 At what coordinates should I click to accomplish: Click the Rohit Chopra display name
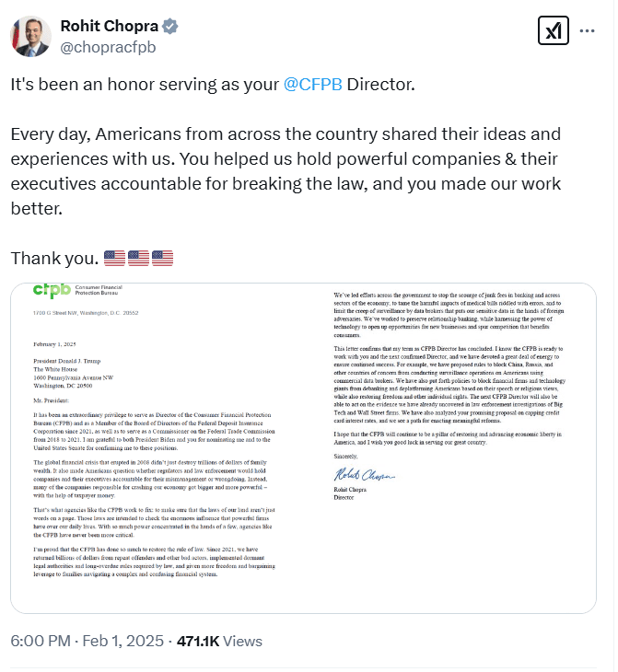coord(108,25)
